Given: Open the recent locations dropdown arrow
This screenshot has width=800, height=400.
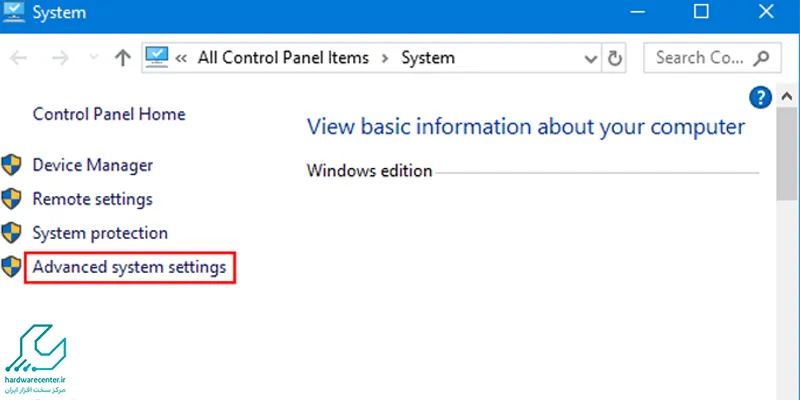Looking at the screenshot, I should (94, 59).
